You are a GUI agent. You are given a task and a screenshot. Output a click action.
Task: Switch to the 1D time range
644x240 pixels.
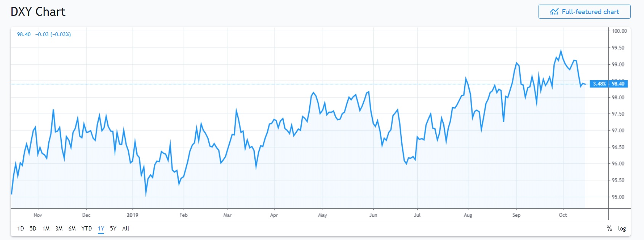[21, 229]
